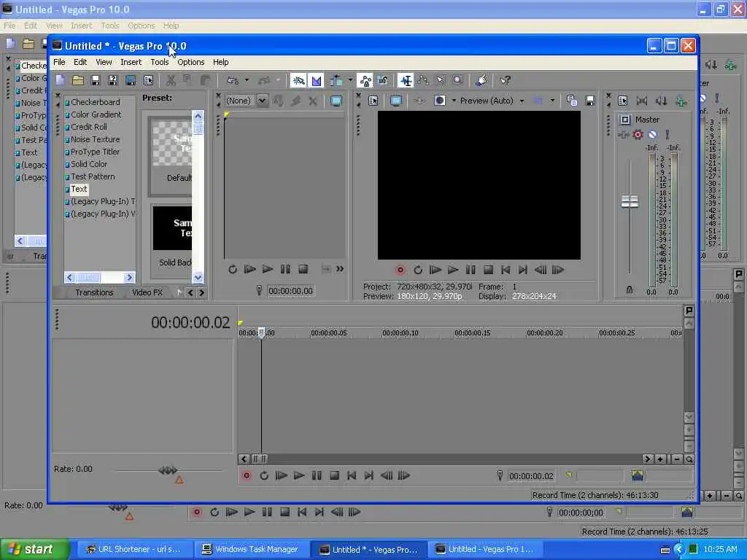Select ProType Titler generator
The image size is (747, 560).
(x=95, y=152)
